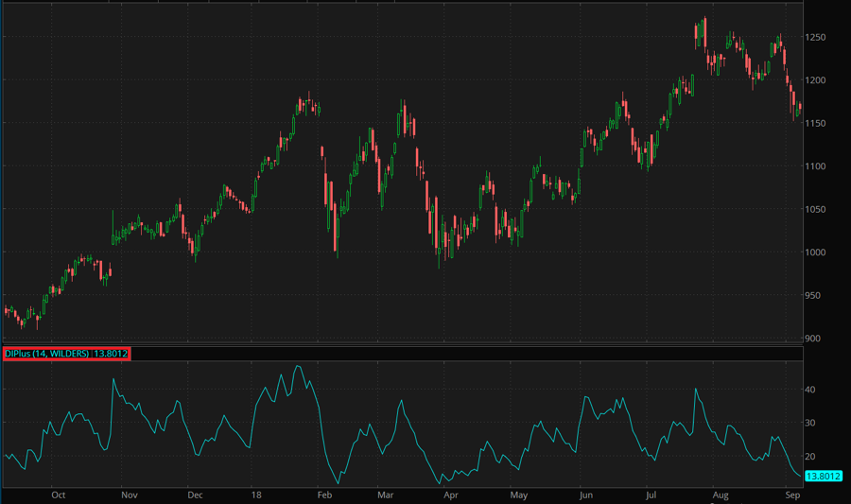Click the 1100 price axis label
The image size is (851, 504).
817,166
